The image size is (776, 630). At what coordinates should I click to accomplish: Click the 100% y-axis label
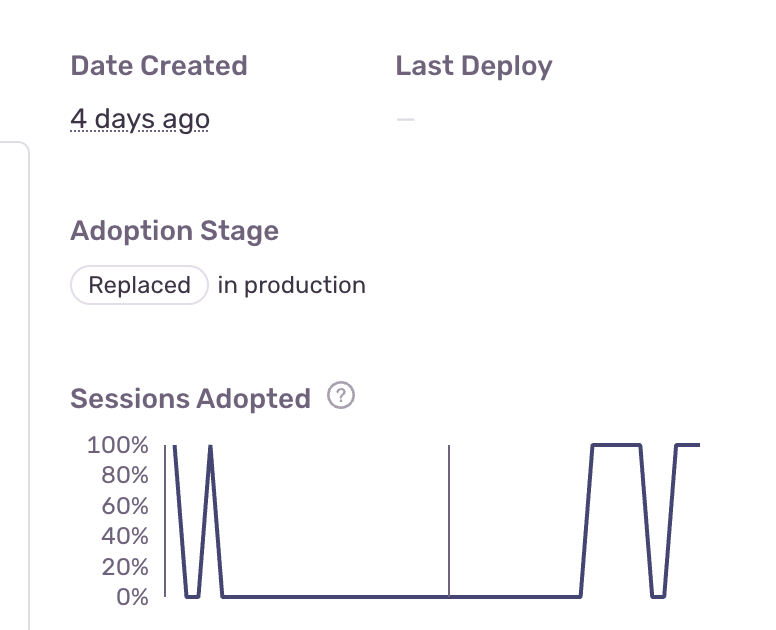pos(118,445)
